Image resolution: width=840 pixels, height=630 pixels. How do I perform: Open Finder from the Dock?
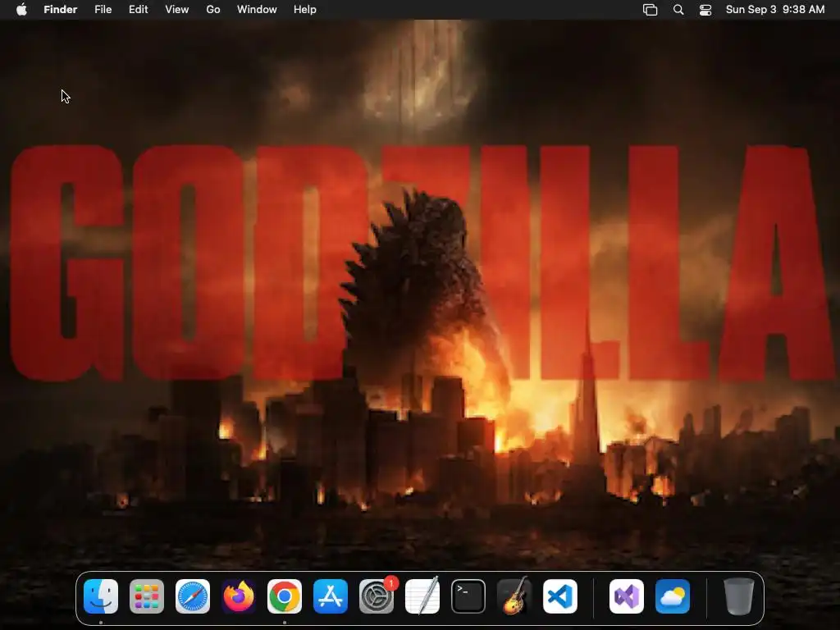[101, 596]
